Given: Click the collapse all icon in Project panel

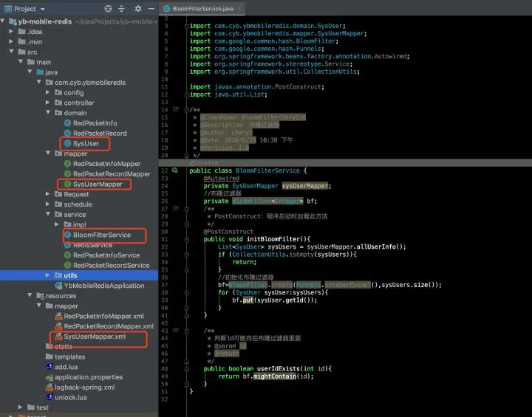Looking at the screenshot, I should click(x=122, y=9).
